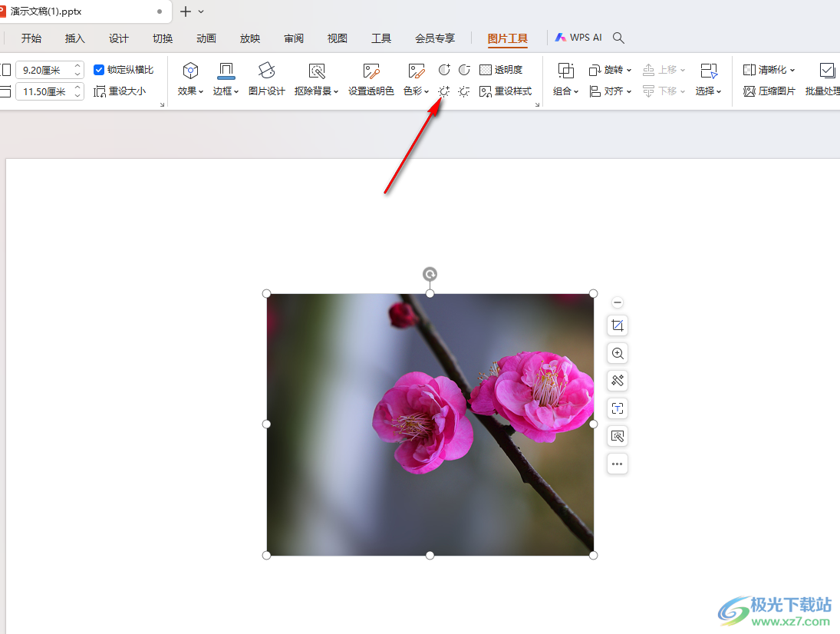This screenshot has width=840, height=634.
Task: Click the remove-background icon in the floating toolbar
Action: (x=617, y=436)
